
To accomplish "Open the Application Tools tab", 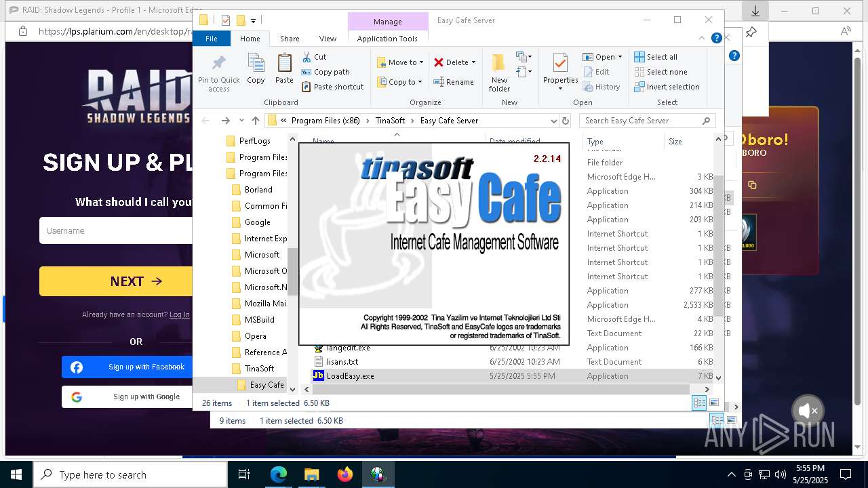I will [x=387, y=39].
